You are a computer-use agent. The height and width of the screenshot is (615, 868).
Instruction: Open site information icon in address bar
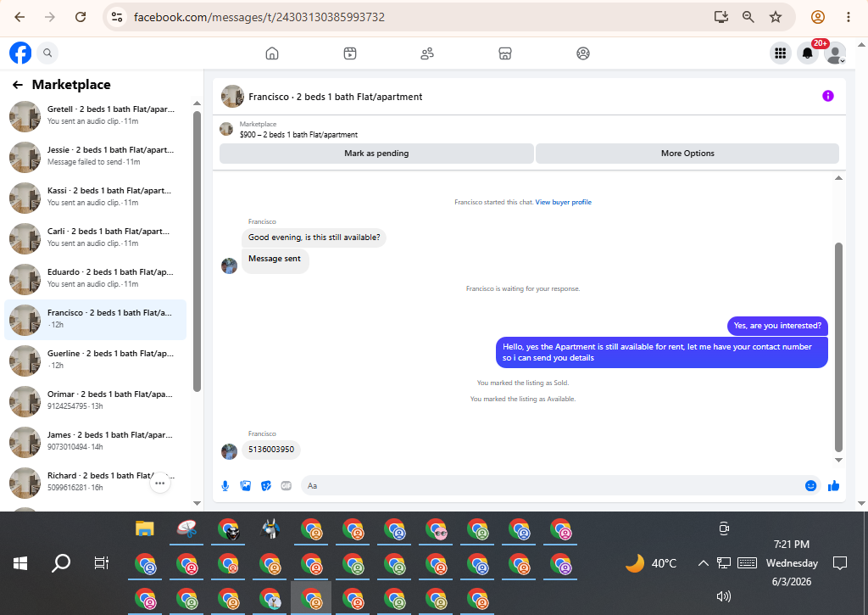point(117,17)
